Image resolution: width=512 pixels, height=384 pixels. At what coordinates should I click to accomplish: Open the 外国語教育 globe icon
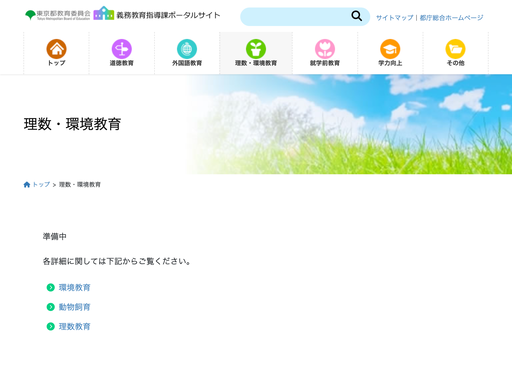(x=187, y=49)
